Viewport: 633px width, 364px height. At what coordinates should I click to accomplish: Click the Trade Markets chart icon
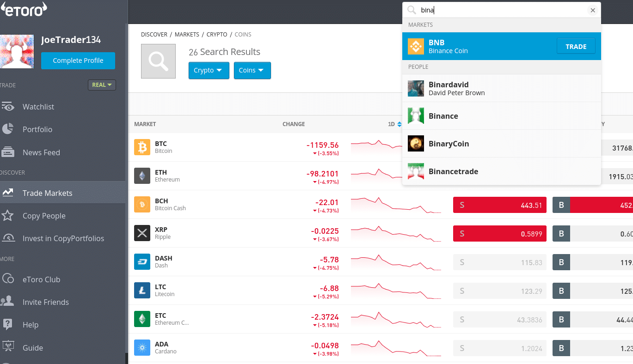pyautogui.click(x=7, y=193)
